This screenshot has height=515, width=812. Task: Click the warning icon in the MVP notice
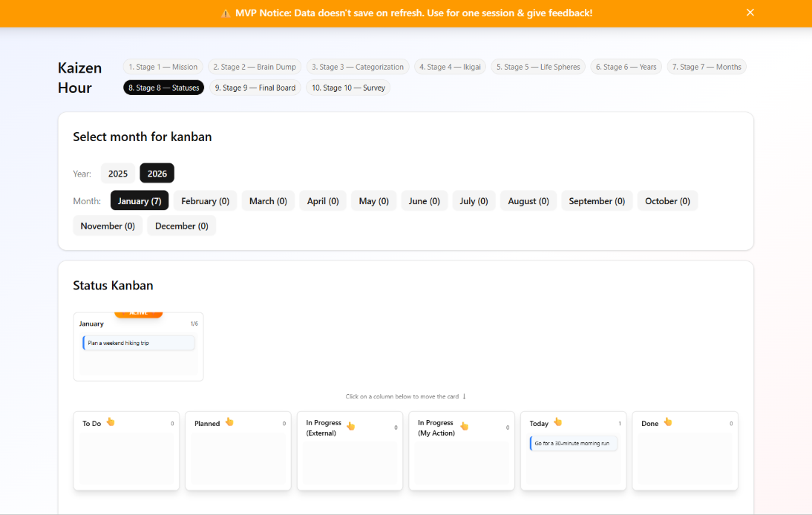pos(226,13)
